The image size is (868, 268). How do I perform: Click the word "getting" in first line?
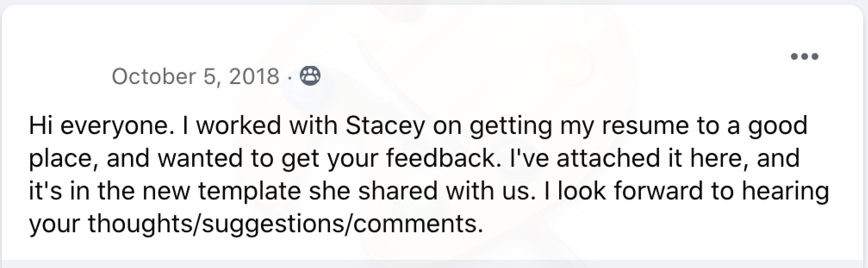(510, 125)
